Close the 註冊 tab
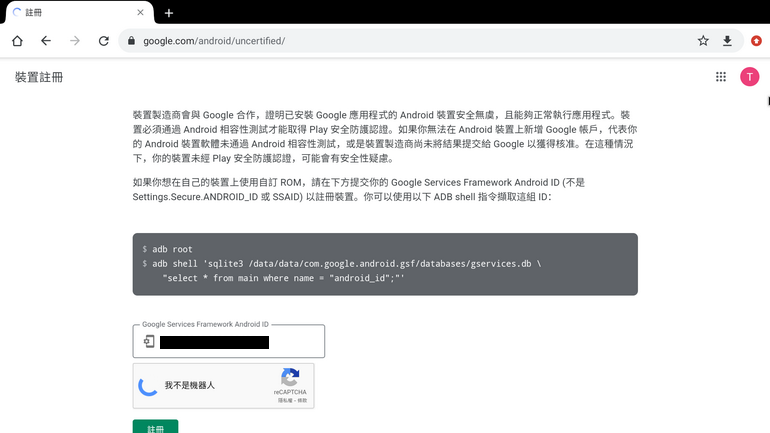 pyautogui.click(x=140, y=12)
